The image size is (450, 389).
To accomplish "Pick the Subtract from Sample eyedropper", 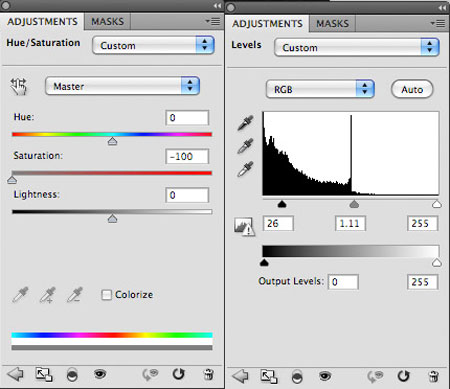I will [75, 295].
